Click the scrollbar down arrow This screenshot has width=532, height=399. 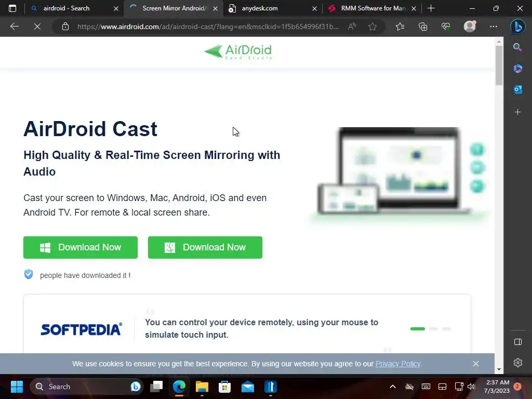tap(499, 369)
